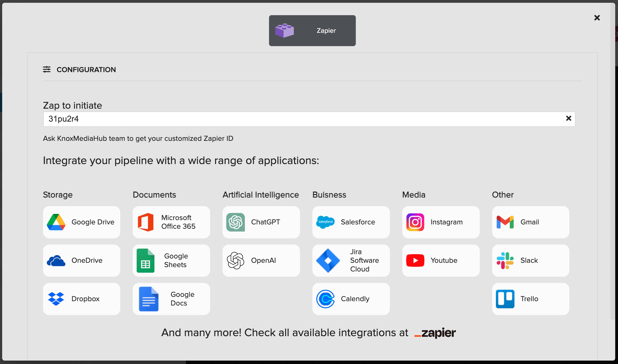This screenshot has width=618, height=364.
Task: Select the OpenAI integration card
Action: pyautogui.click(x=261, y=261)
